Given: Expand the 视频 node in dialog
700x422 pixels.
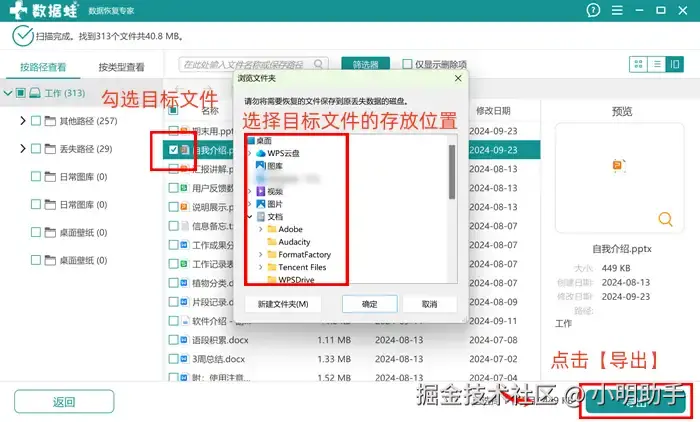Looking at the screenshot, I should point(250,192).
